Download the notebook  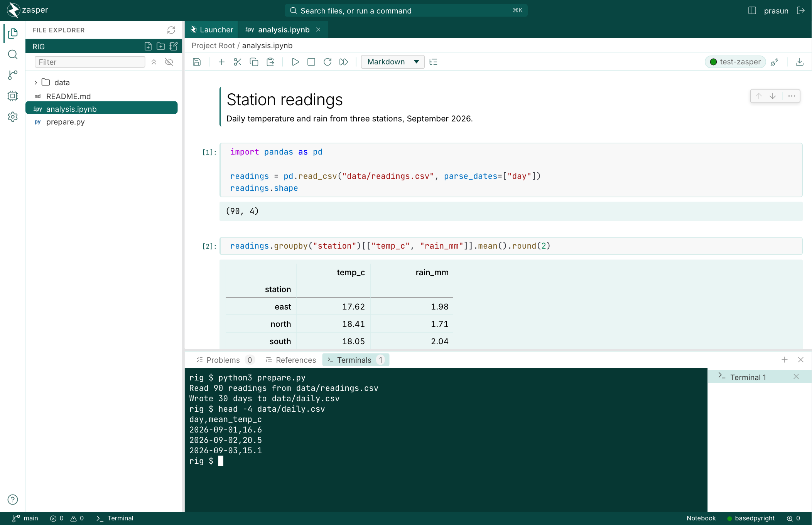[x=800, y=62]
